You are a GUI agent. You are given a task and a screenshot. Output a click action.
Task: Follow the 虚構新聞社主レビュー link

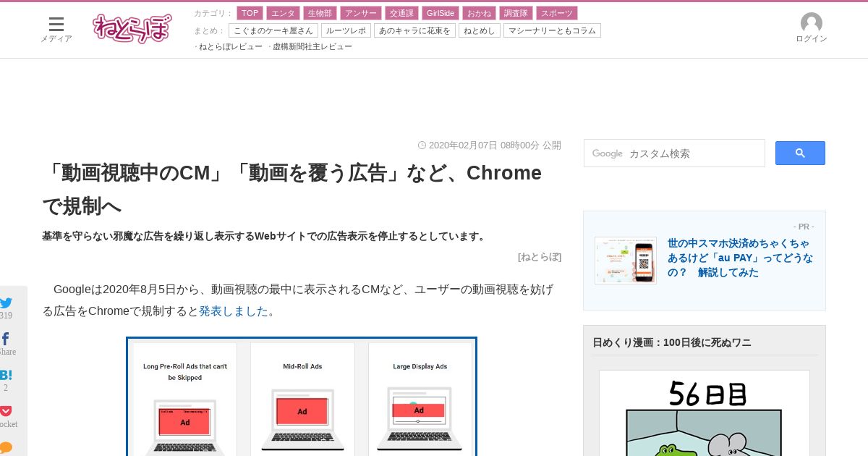(x=312, y=46)
